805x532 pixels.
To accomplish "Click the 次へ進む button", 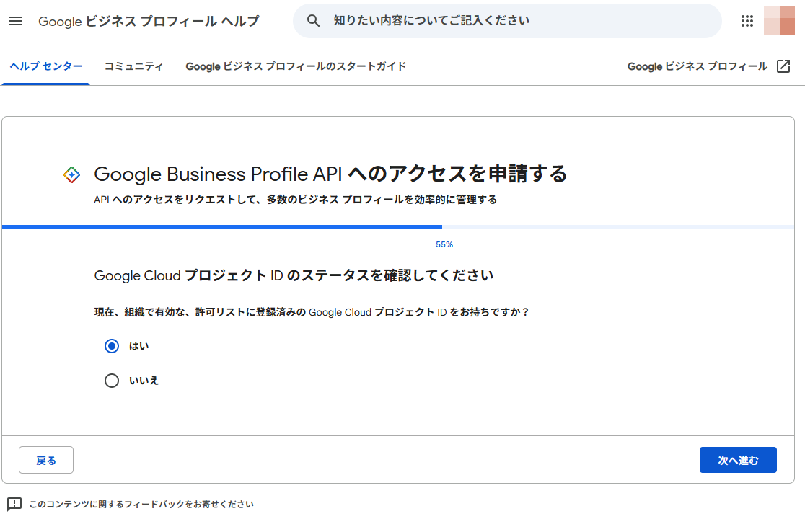I will pos(738,460).
